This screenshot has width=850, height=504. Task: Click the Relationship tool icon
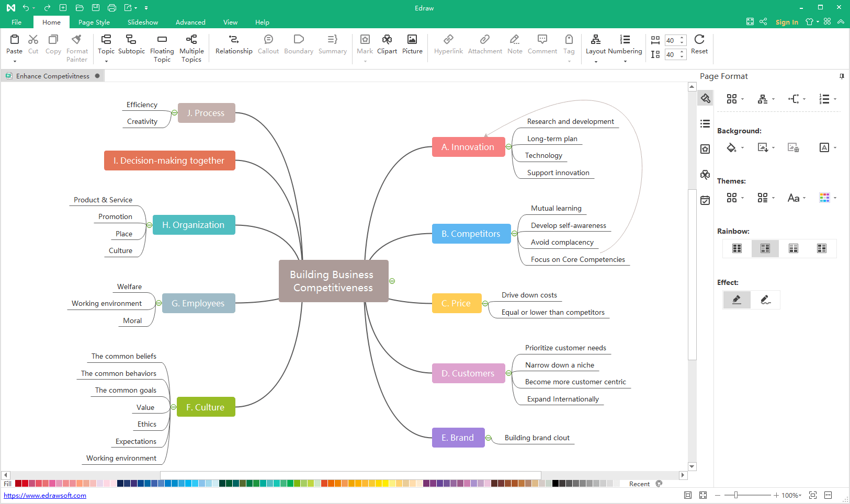click(234, 40)
